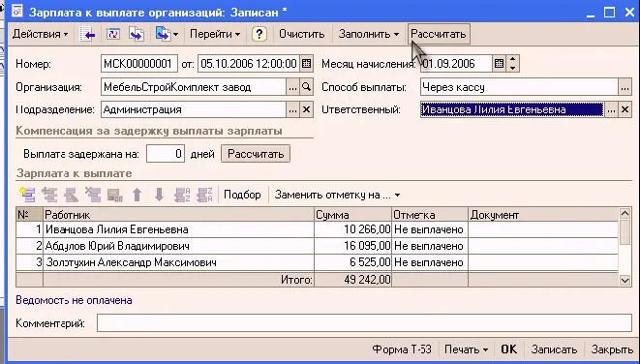
Task: Choose an organization via the ellipsis button
Action: tap(292, 87)
